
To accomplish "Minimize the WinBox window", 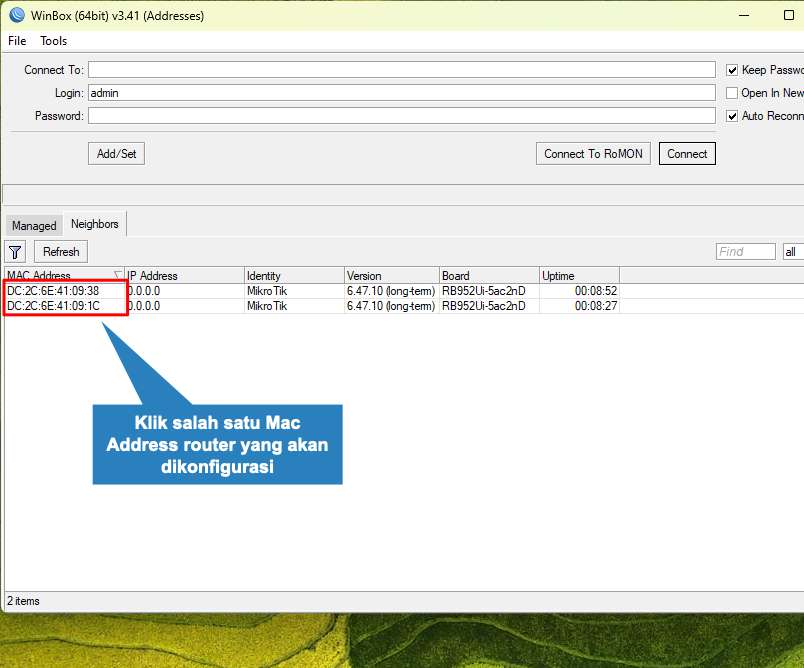I will coord(742,16).
